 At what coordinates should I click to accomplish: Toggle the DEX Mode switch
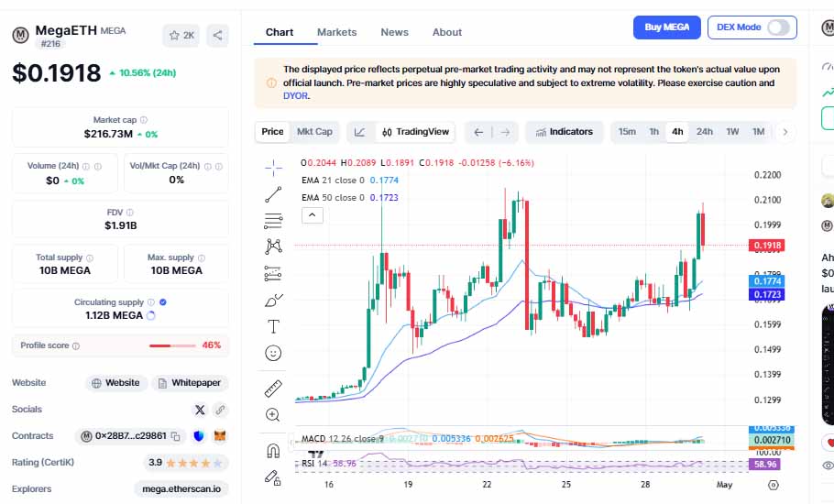pyautogui.click(x=778, y=27)
